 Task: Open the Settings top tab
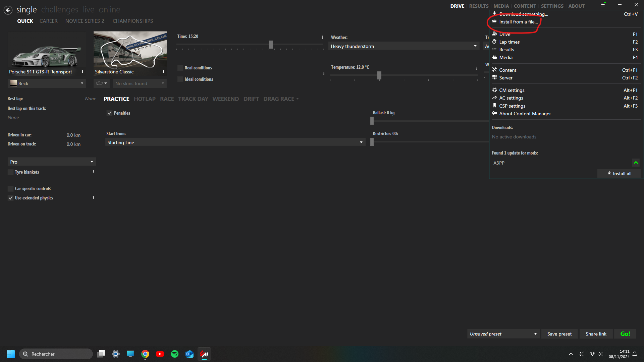point(552,6)
